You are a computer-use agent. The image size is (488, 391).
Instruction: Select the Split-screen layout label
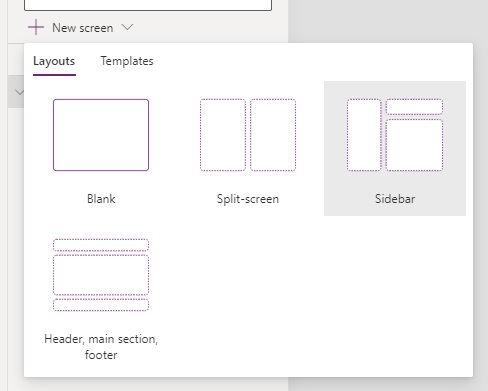coord(248,199)
